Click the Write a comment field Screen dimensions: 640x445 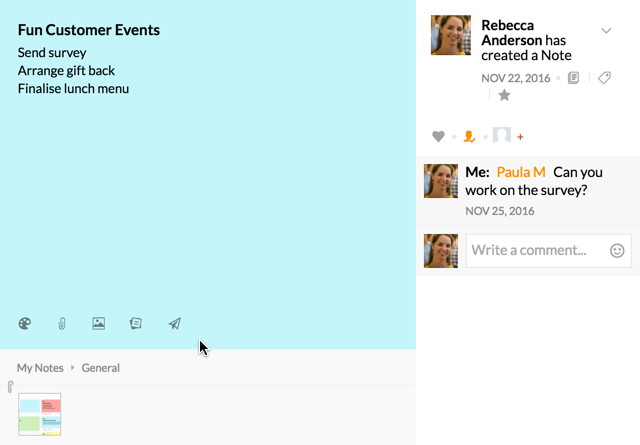coord(549,251)
